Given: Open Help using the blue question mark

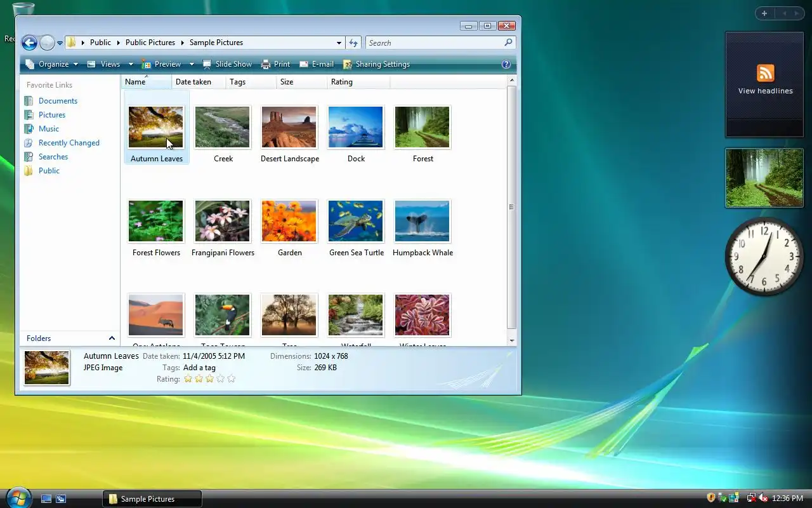Looking at the screenshot, I should pos(506,64).
